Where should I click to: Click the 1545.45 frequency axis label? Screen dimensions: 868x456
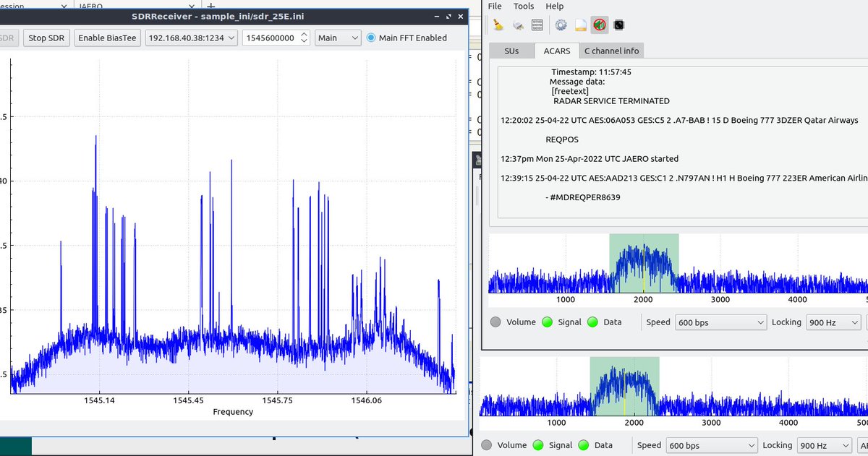pyautogui.click(x=188, y=400)
